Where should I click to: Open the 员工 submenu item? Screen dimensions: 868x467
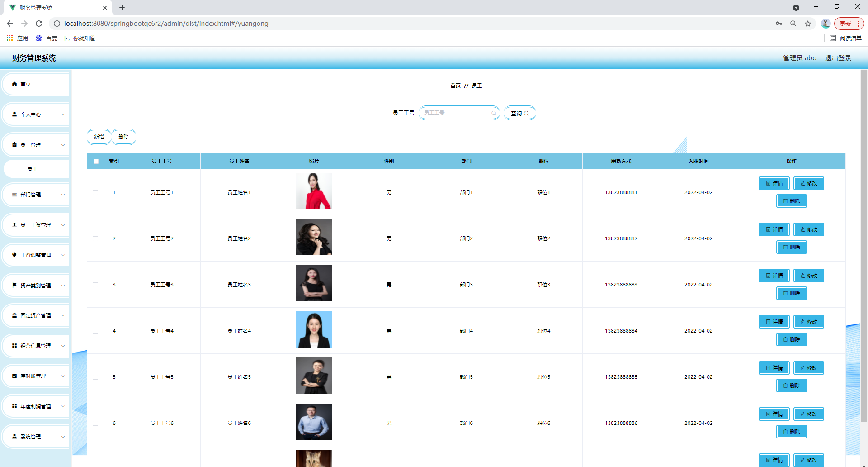(x=33, y=169)
